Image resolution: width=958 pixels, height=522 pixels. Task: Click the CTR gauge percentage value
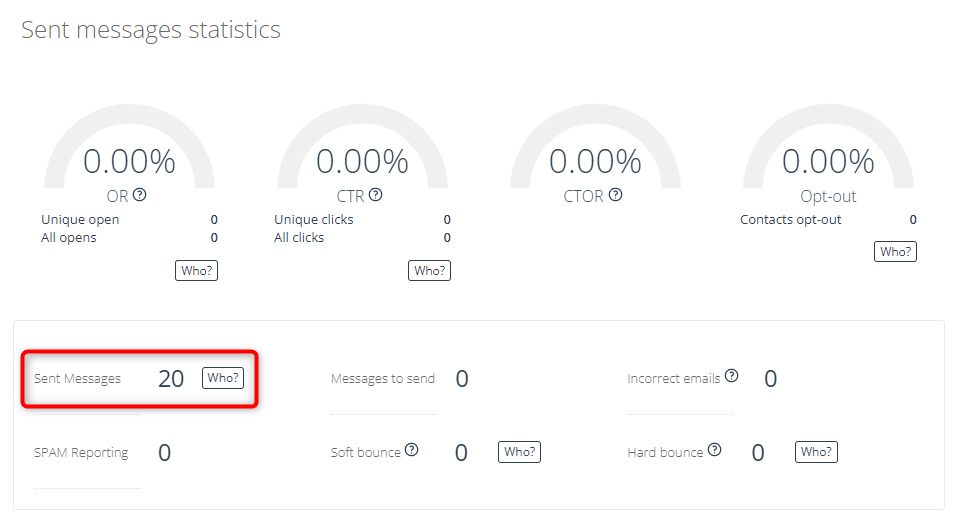click(362, 162)
